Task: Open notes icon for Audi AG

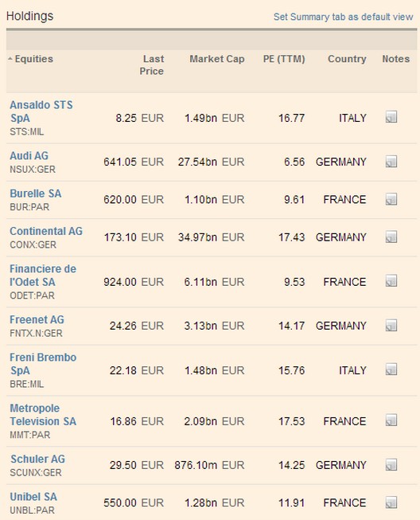Action: [391, 162]
